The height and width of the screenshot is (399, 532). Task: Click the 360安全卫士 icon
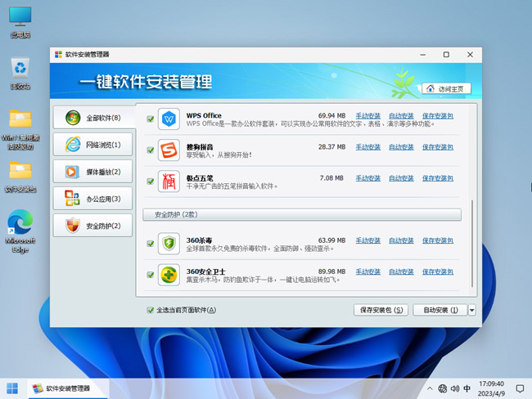(169, 275)
